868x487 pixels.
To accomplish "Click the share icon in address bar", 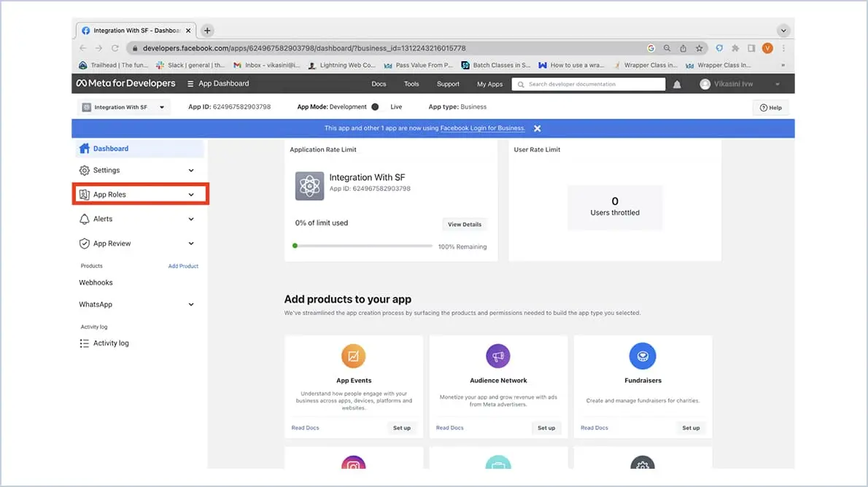I will pyautogui.click(x=683, y=48).
